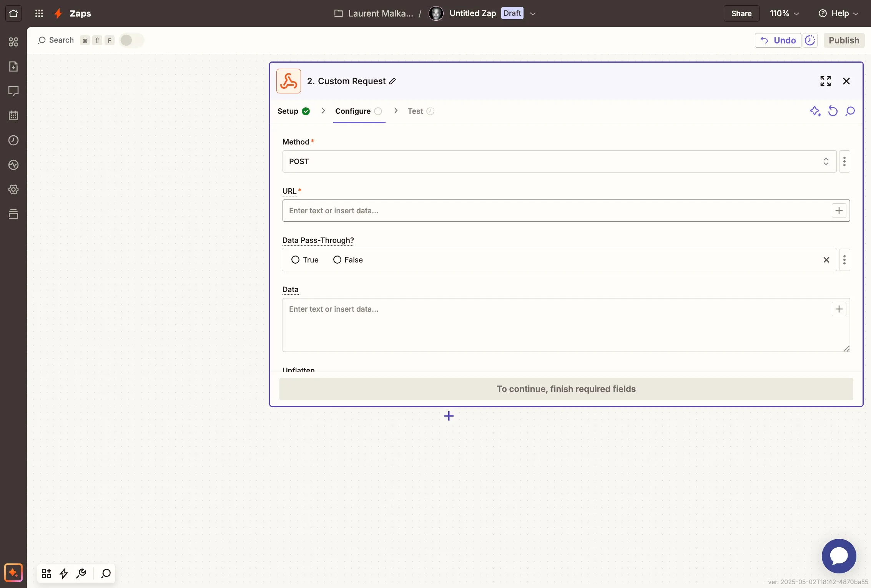
Task: Click the Search field in toolbar
Action: [56, 40]
